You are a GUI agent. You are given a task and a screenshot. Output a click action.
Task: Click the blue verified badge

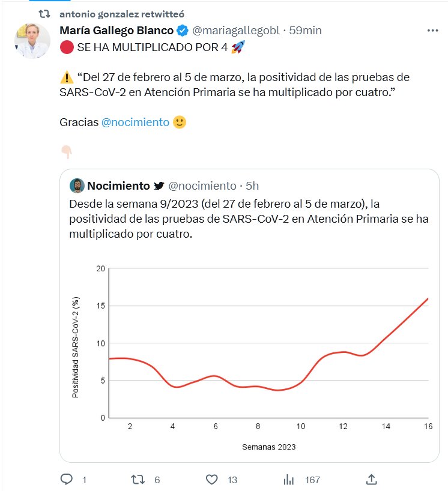coord(183,31)
